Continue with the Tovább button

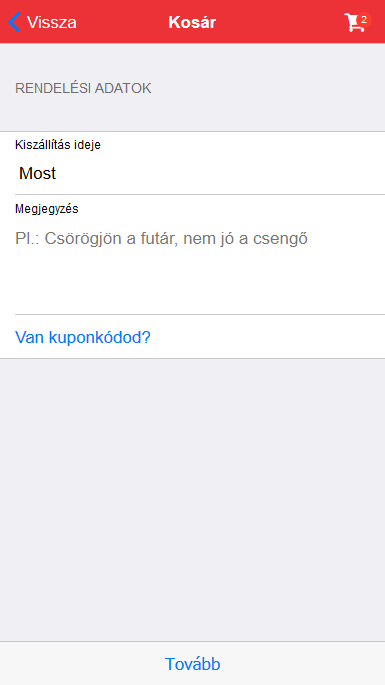point(192,664)
